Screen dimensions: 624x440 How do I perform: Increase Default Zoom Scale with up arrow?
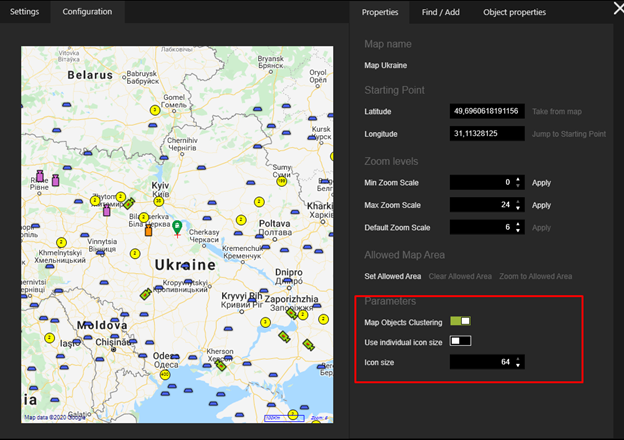(x=518, y=224)
